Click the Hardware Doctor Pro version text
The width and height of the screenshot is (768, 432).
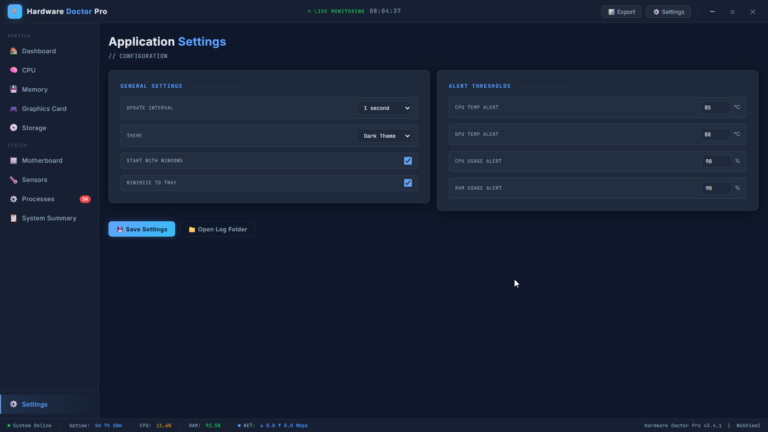pyautogui.click(x=682, y=426)
